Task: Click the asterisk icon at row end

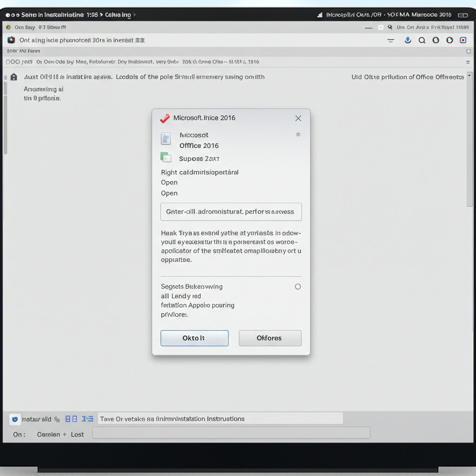Action: click(x=468, y=62)
